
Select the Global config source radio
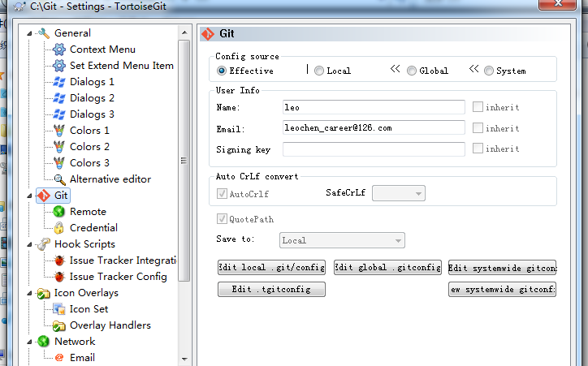click(x=412, y=71)
